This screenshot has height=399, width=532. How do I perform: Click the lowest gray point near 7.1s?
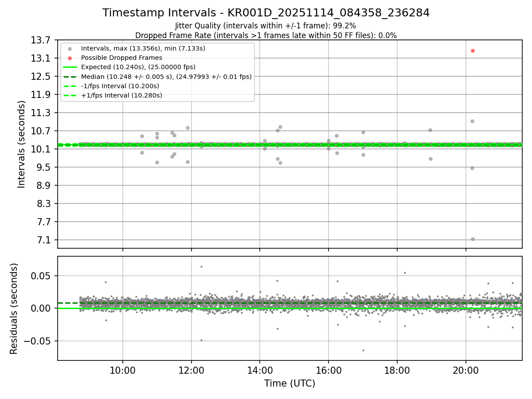[473, 239]
